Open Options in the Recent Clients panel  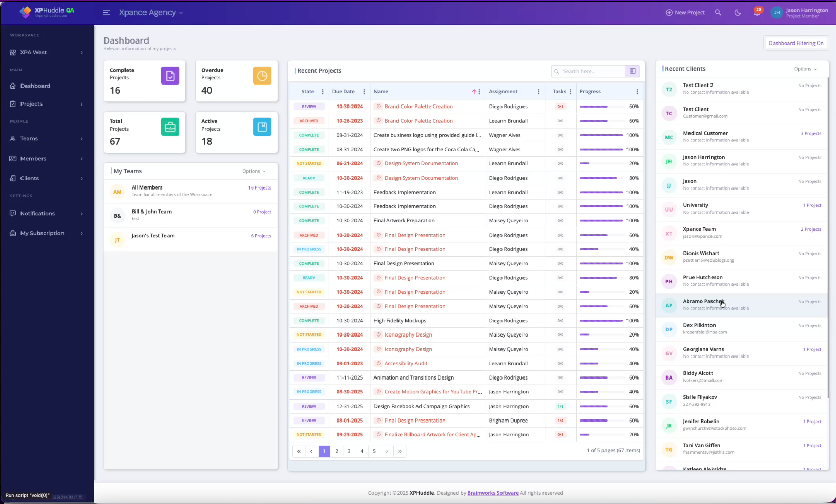tap(804, 68)
